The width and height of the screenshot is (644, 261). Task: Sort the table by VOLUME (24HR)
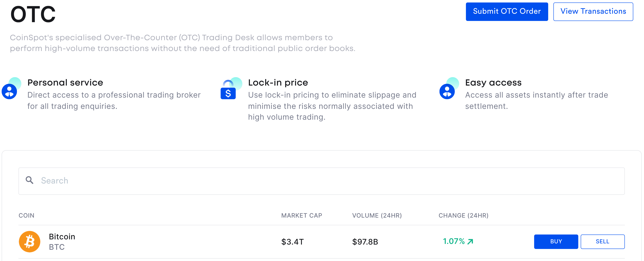(x=377, y=215)
